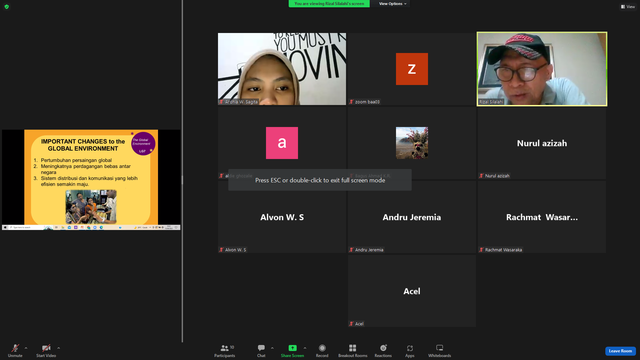Click muted mic icon beside Nurul azizah label
This screenshot has width=640, height=360.
click(481, 176)
